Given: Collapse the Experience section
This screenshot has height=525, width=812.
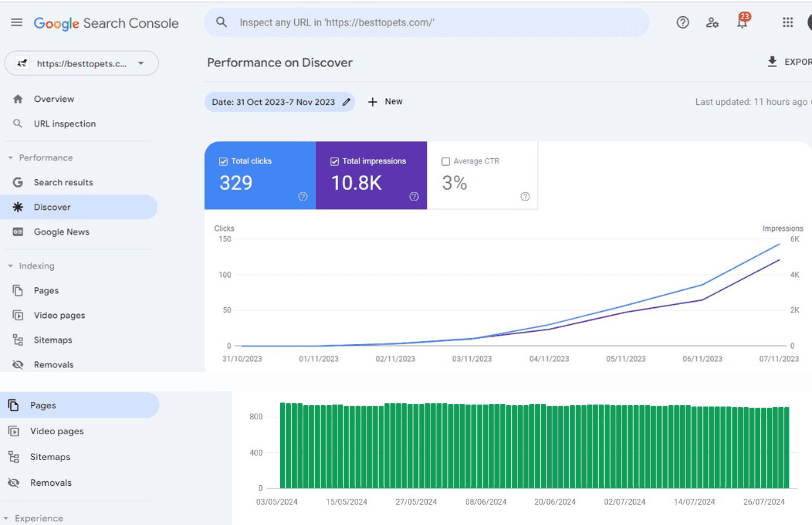Looking at the screenshot, I should tap(6, 518).
